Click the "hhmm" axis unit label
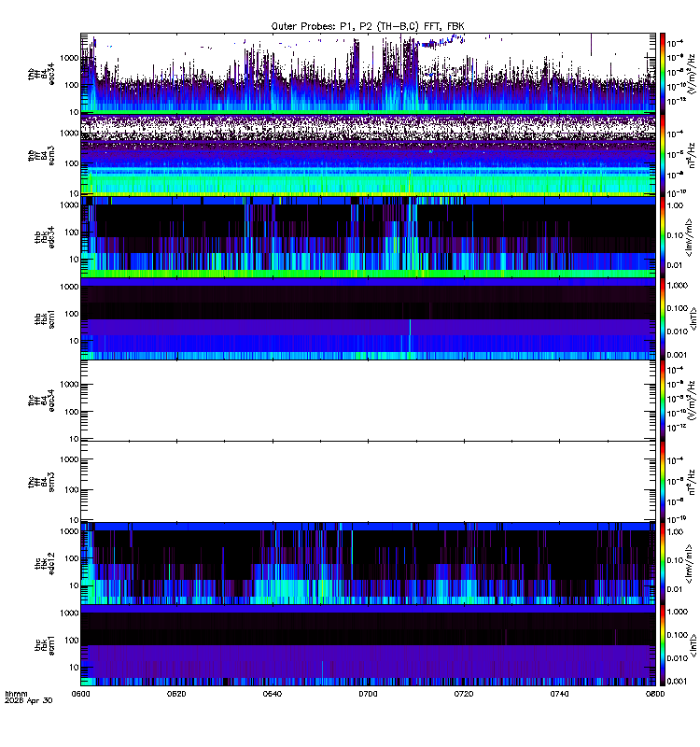The height and width of the screenshot is (747, 700). pos(16,694)
